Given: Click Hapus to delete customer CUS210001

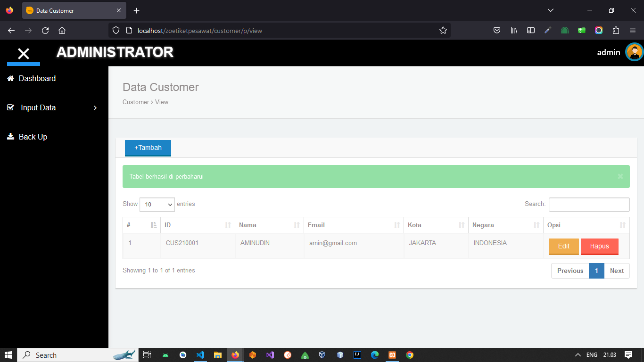Looking at the screenshot, I should pyautogui.click(x=599, y=247).
